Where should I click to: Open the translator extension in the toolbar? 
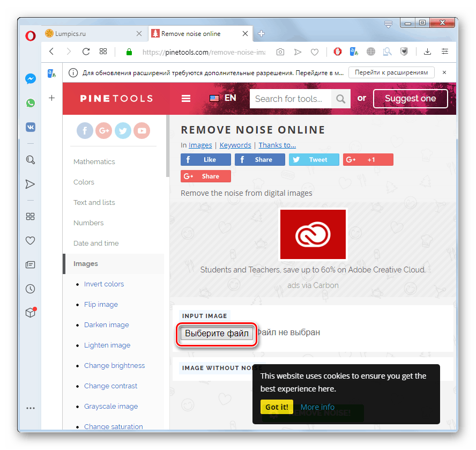(354, 51)
